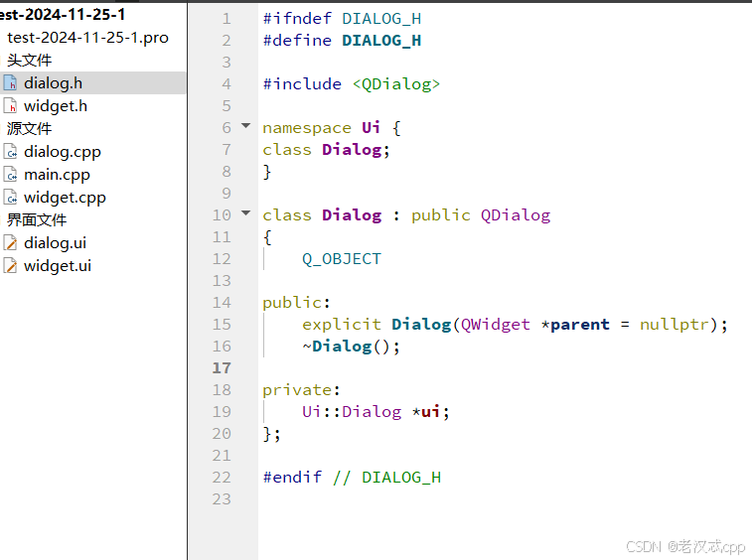This screenshot has width=752, height=560.
Task: Click the #endif directive on line 22
Action: tap(292, 478)
